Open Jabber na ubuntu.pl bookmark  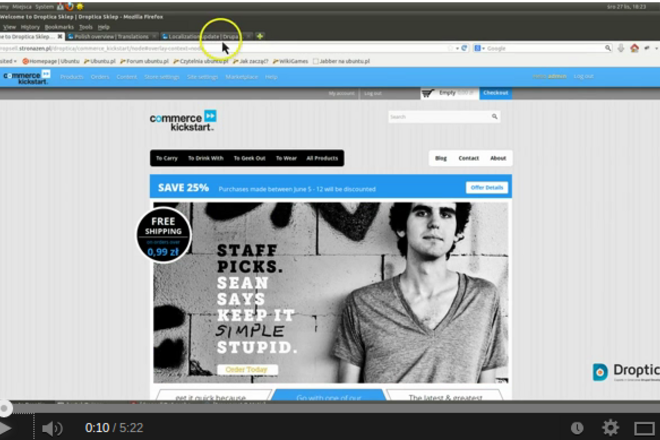pyautogui.click(x=341, y=61)
